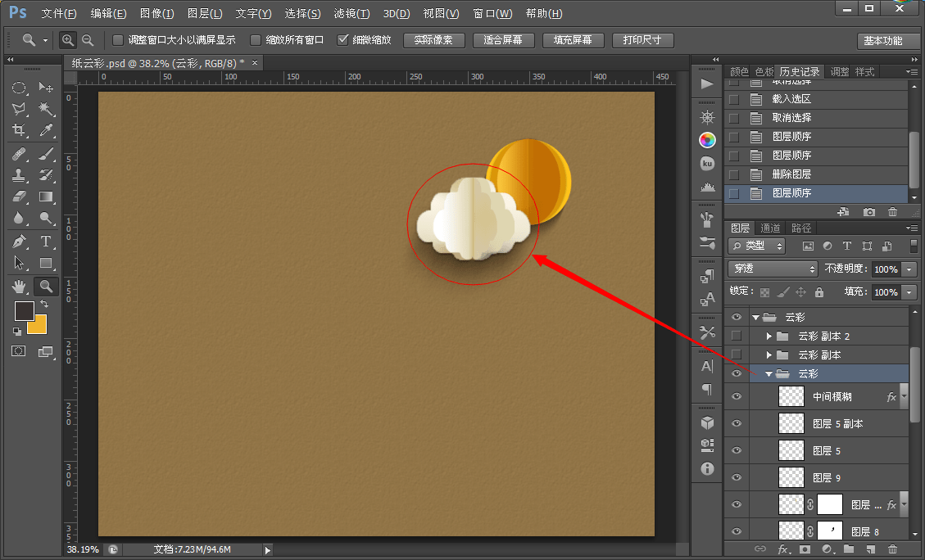Click the 实际像素 button

[x=433, y=40]
